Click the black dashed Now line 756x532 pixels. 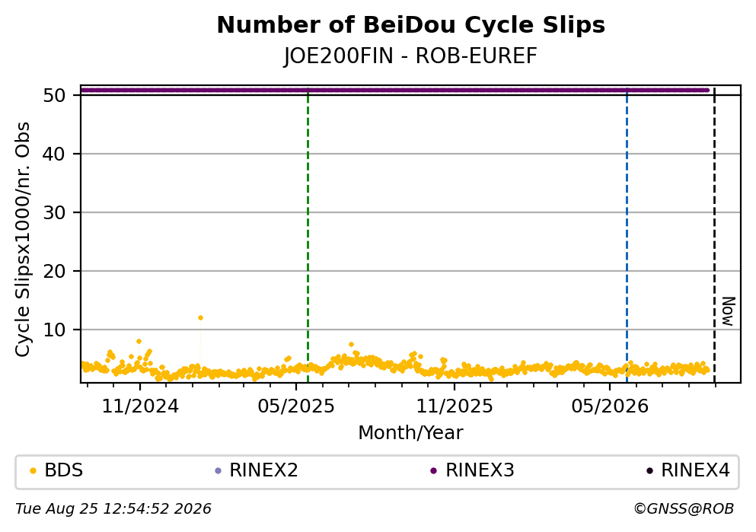[715, 236]
